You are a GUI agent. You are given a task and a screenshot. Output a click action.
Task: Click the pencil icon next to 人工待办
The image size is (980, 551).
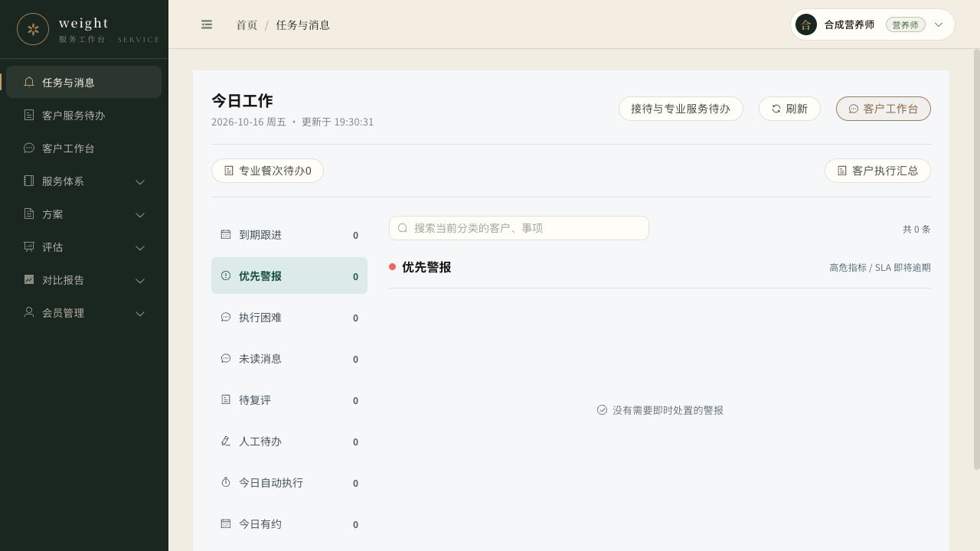pyautogui.click(x=226, y=441)
